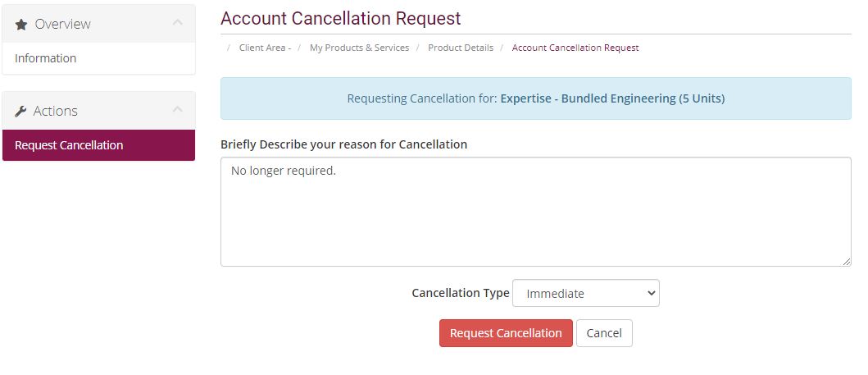The height and width of the screenshot is (375, 868).
Task: Collapse the Actions panel using its chevron
Action: coord(177,110)
